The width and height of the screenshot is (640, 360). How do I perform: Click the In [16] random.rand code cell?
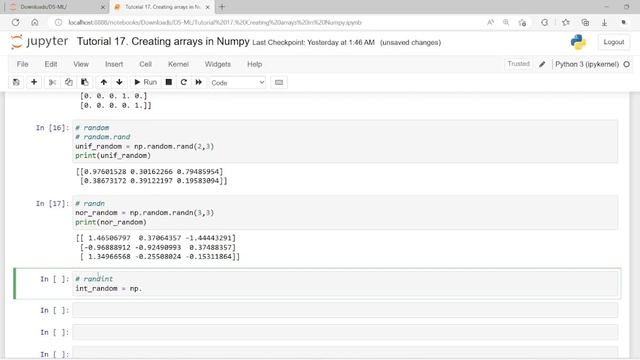click(345, 141)
